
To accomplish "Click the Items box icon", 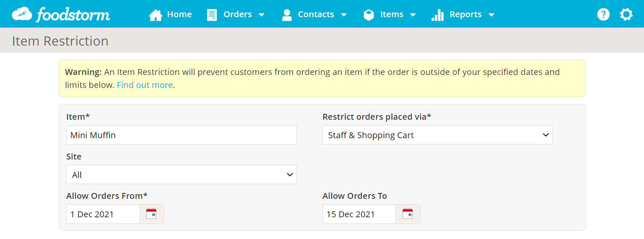I will pos(369,15).
